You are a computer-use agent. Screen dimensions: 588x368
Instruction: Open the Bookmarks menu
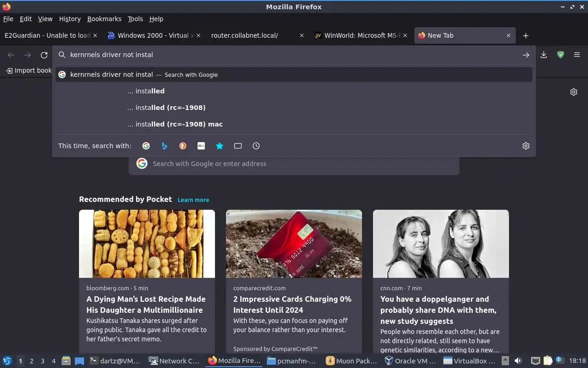click(104, 19)
